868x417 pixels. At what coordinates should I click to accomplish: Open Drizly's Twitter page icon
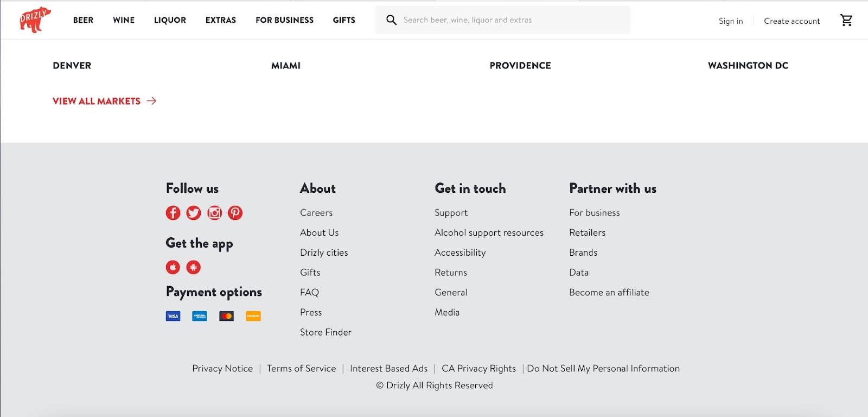194,213
